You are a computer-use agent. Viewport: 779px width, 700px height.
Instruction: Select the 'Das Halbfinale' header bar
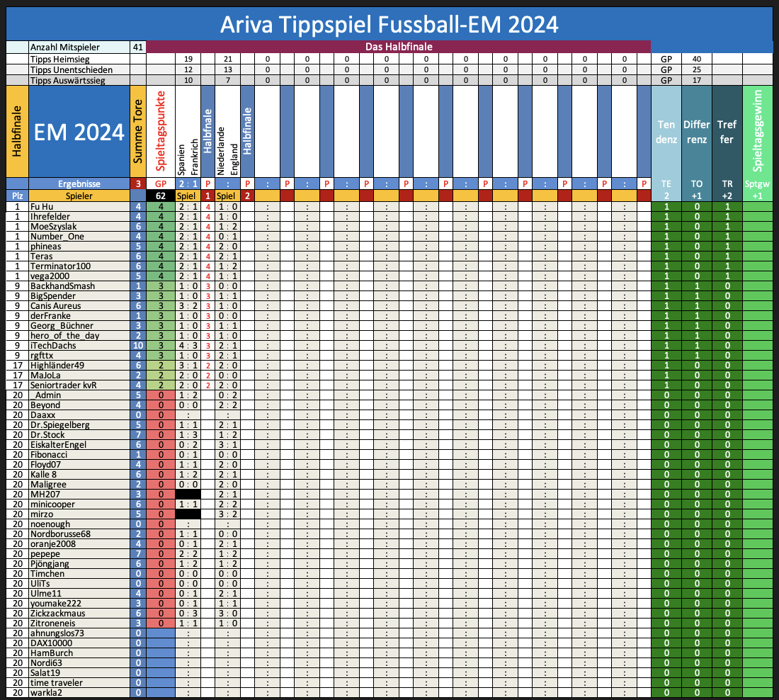[x=399, y=47]
